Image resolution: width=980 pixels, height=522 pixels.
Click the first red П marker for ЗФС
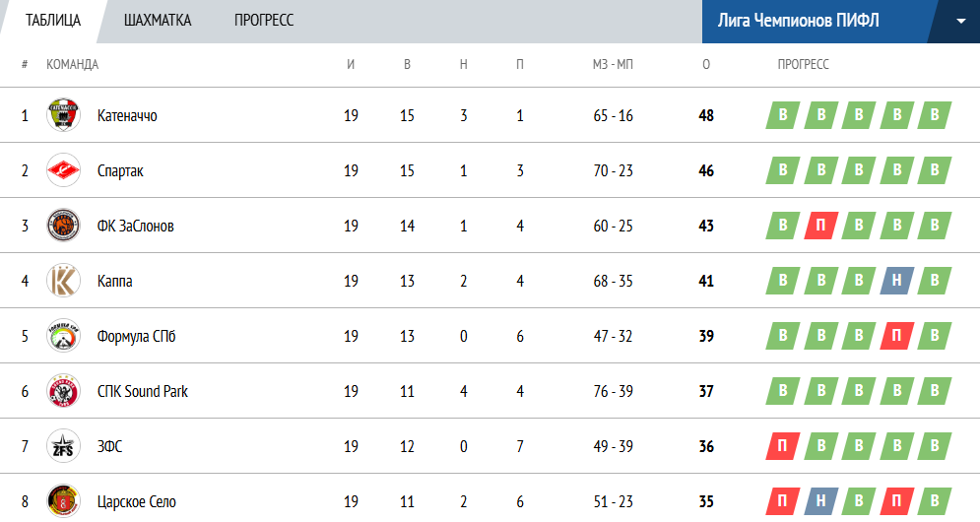point(782,446)
